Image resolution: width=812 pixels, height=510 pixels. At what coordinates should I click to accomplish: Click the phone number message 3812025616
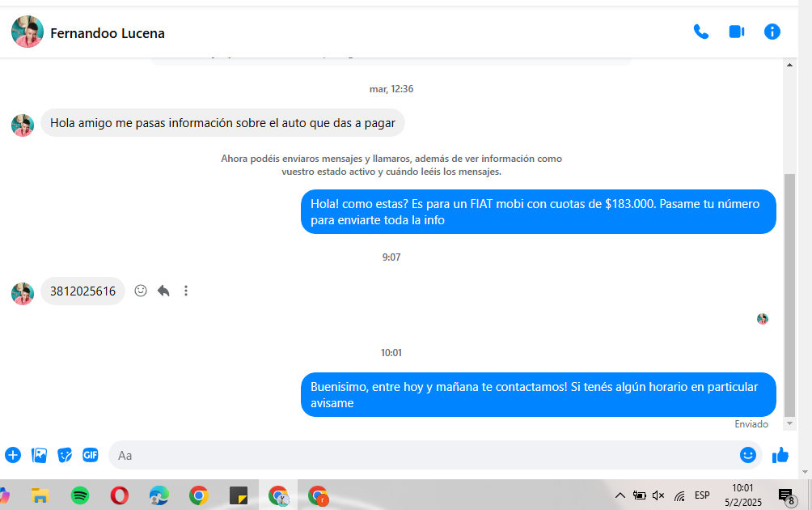tap(82, 291)
